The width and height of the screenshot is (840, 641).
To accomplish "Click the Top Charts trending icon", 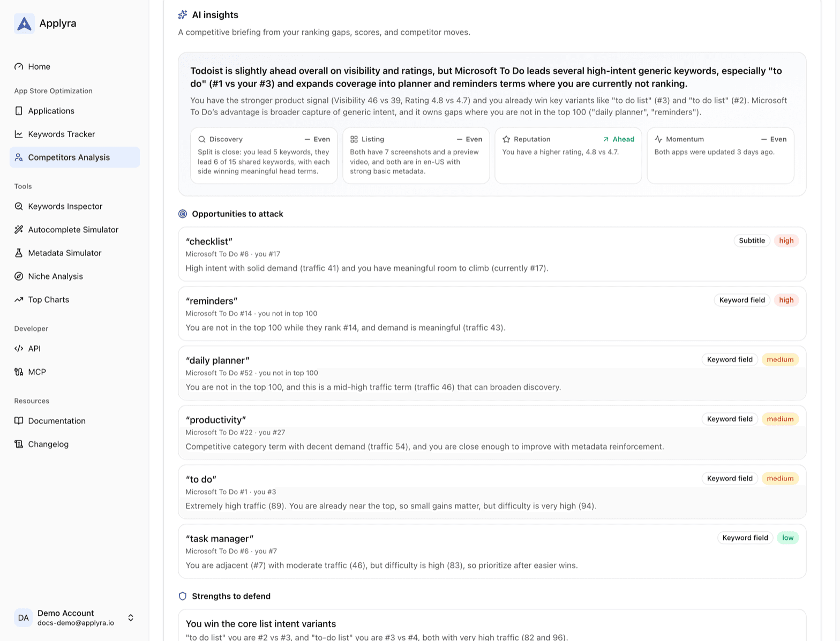I will [19, 299].
